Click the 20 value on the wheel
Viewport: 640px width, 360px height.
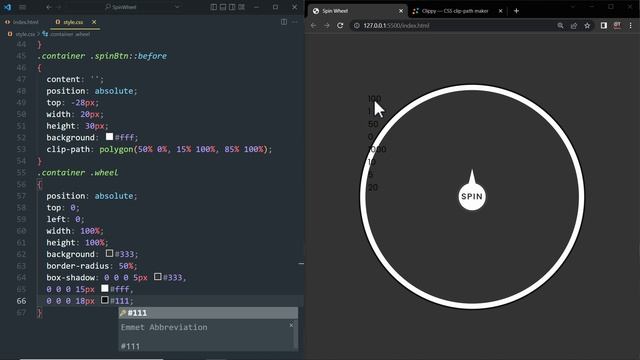[373, 187]
